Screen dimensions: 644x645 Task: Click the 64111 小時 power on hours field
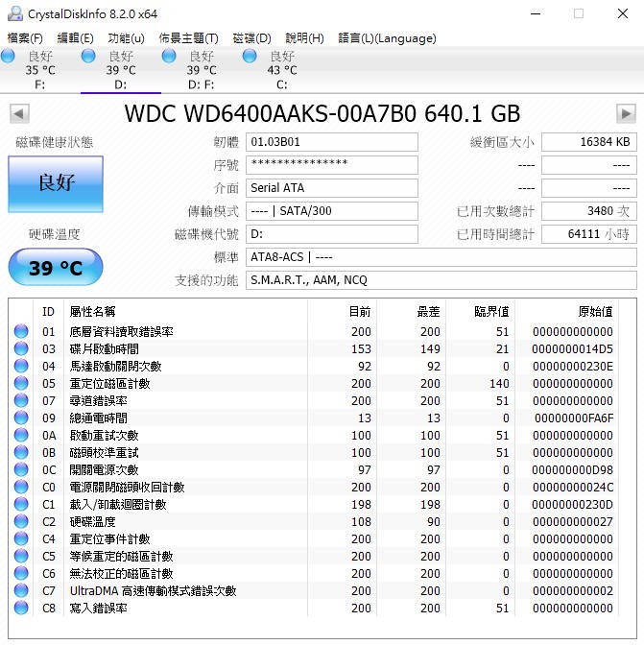coord(589,234)
